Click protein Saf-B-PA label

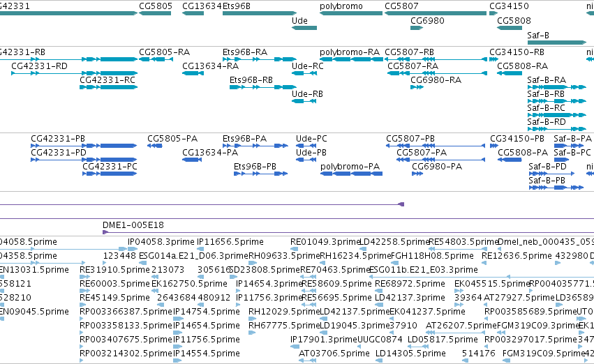click(x=572, y=139)
